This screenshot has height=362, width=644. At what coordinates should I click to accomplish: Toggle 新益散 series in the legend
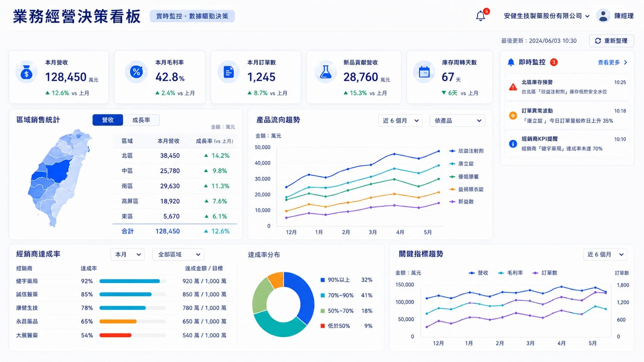point(461,202)
